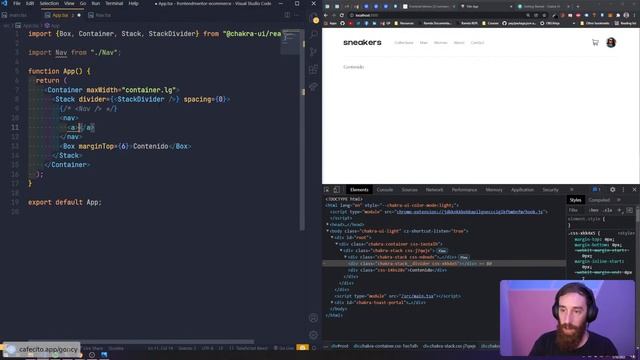640x360 pixels.
Task: Open the Terminal menu in VS Code
Action: (x=114, y=3)
